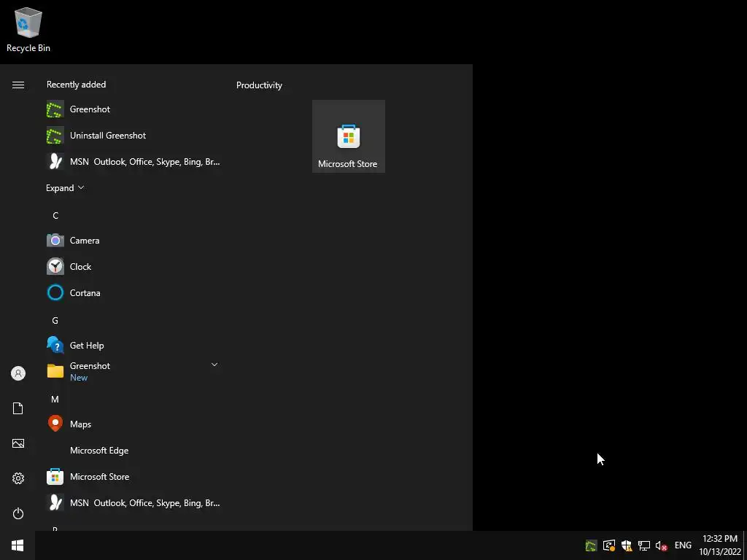Click the Power button in Start
Viewport: 747px width, 560px height.
coord(18,513)
